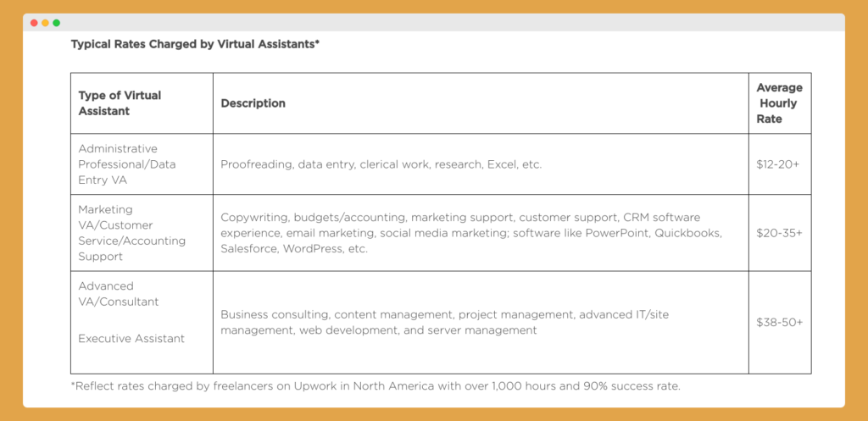Select the $12-20+ rate cell
The image size is (868, 421).
778,164
